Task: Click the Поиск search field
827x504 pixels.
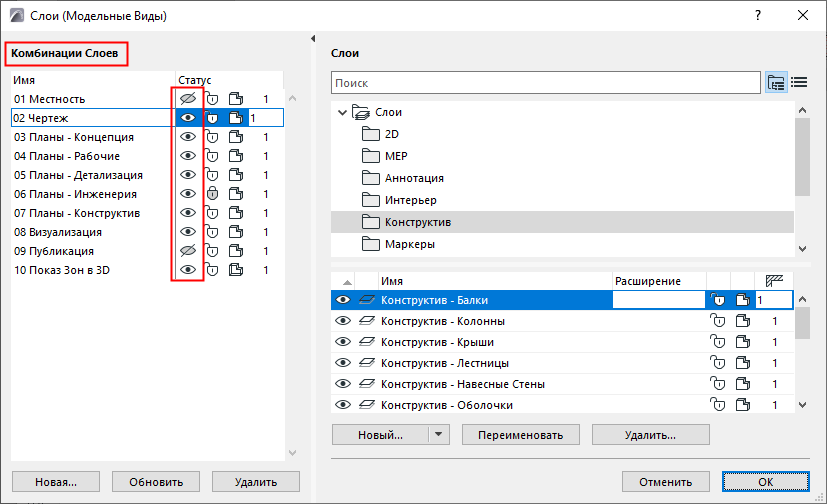Action: (545, 82)
